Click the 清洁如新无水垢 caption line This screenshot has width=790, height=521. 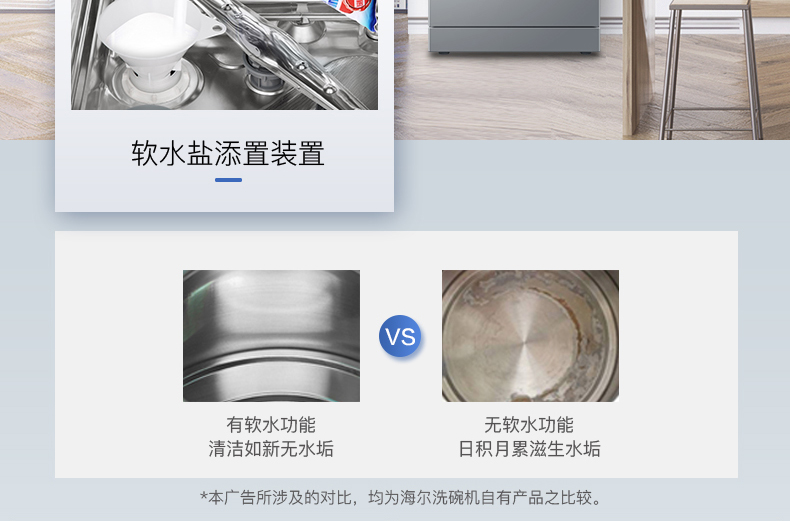click(271, 448)
